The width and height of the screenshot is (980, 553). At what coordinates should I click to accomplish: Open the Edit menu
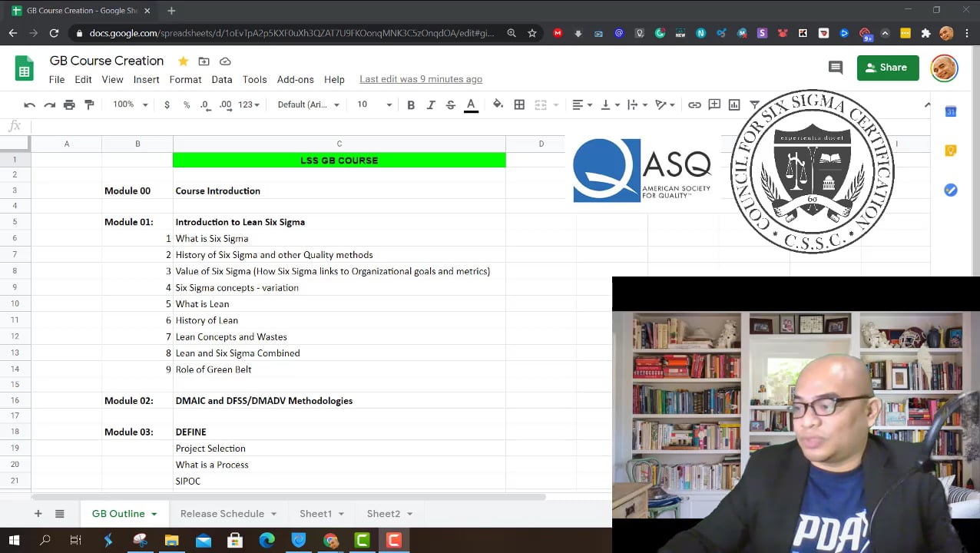click(x=83, y=79)
